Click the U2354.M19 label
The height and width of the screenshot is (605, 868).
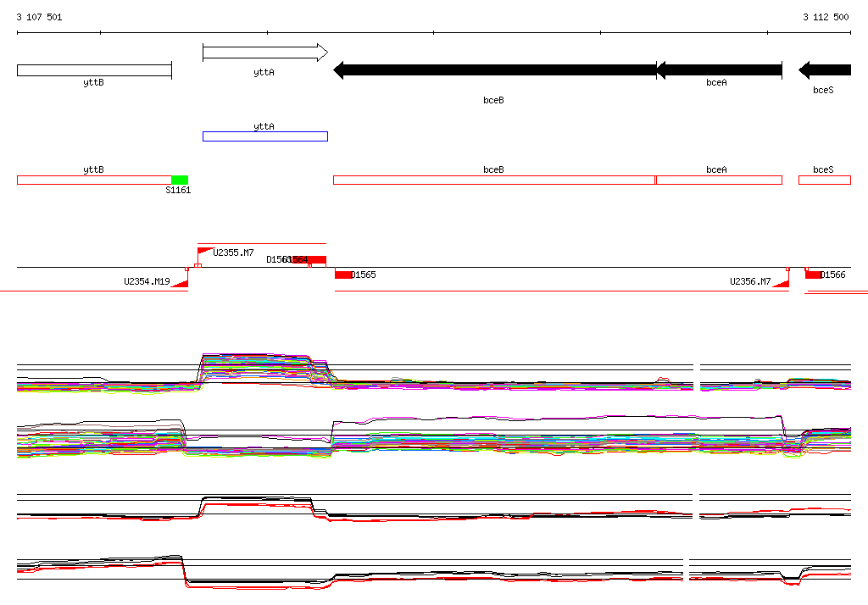tap(147, 281)
